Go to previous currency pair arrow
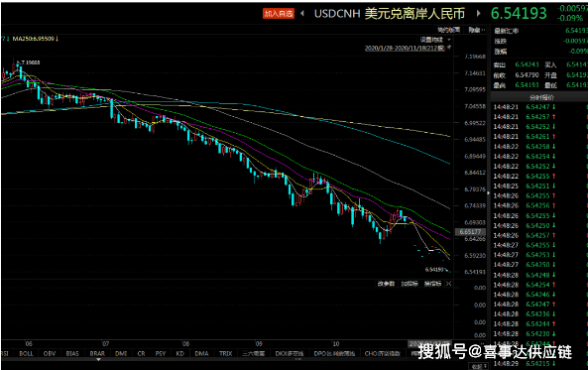 pyautogui.click(x=302, y=14)
